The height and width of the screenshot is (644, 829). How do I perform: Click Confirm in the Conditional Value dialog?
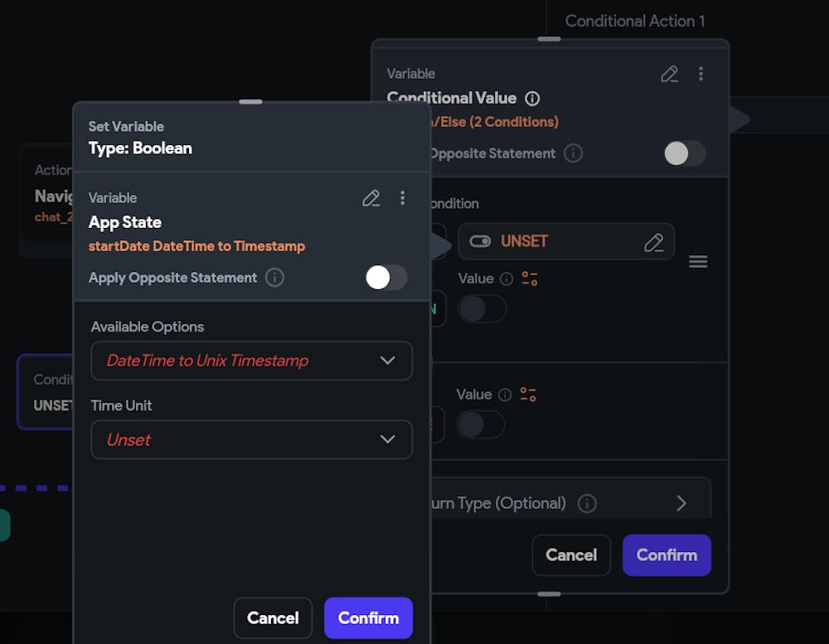pyautogui.click(x=667, y=554)
